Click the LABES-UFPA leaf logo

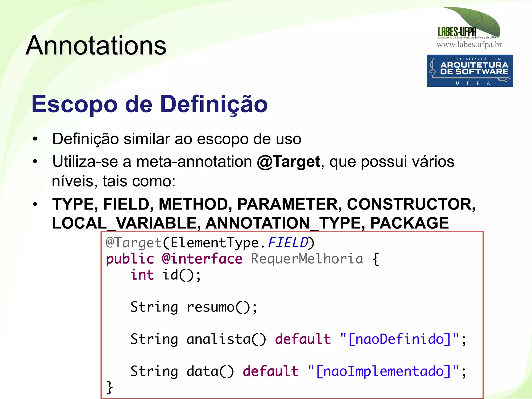point(469,23)
